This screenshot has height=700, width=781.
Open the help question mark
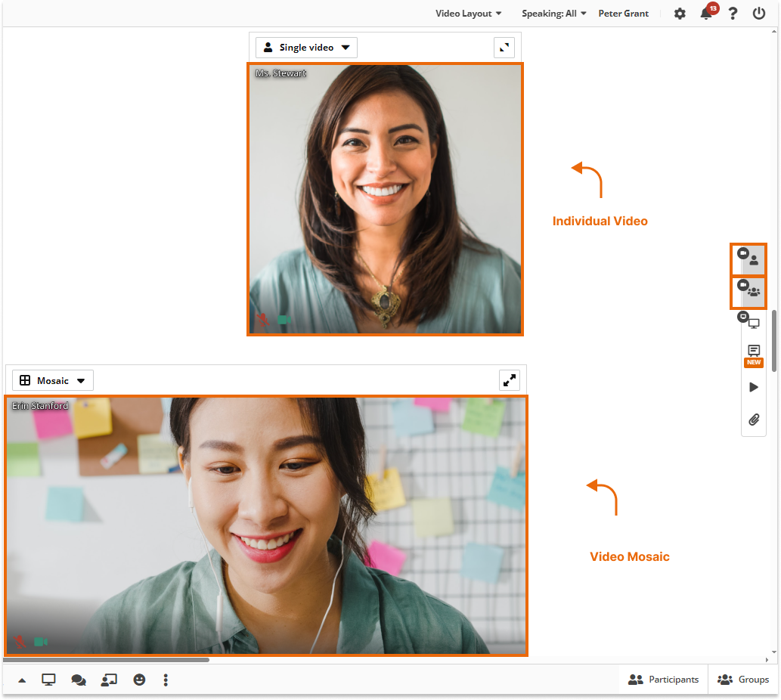point(732,14)
